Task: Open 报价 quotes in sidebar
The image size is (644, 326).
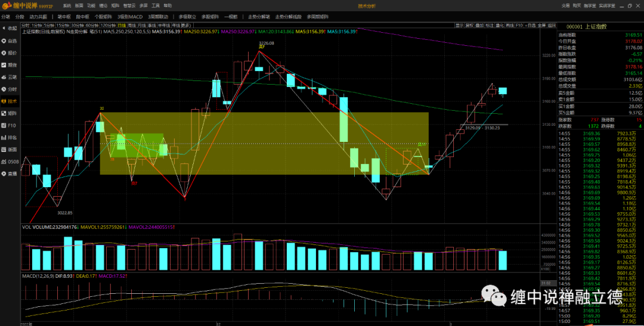Action: pyautogui.click(x=10, y=53)
